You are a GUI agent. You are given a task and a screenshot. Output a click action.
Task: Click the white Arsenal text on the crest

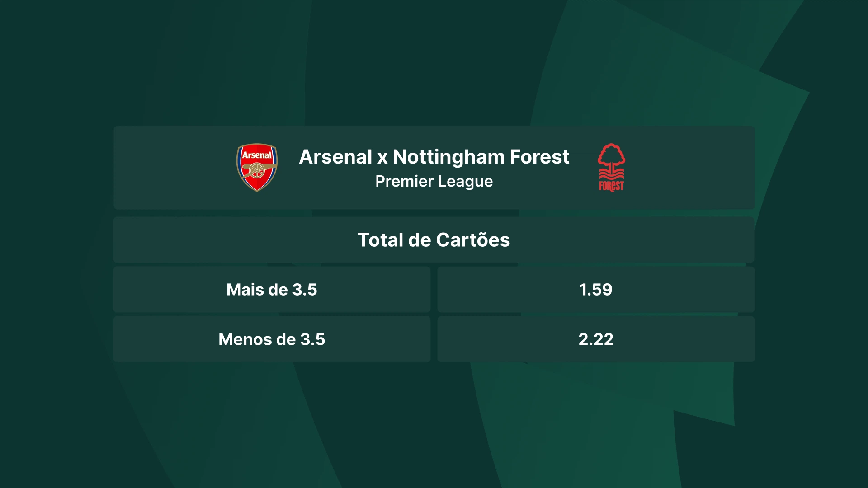pos(257,155)
